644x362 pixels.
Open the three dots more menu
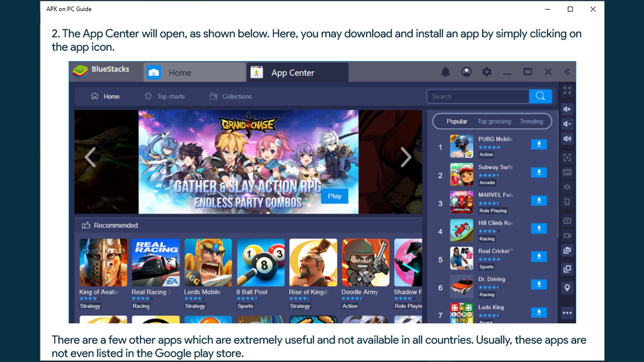(567, 313)
